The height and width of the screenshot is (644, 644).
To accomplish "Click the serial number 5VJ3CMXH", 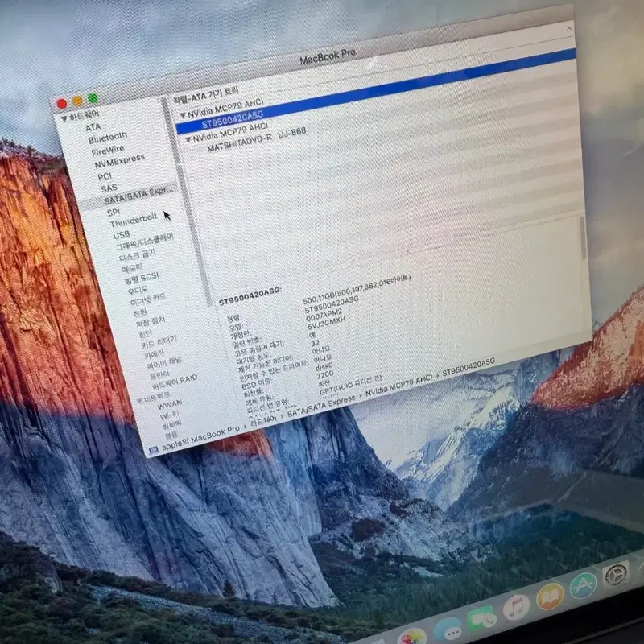I will point(327,322).
